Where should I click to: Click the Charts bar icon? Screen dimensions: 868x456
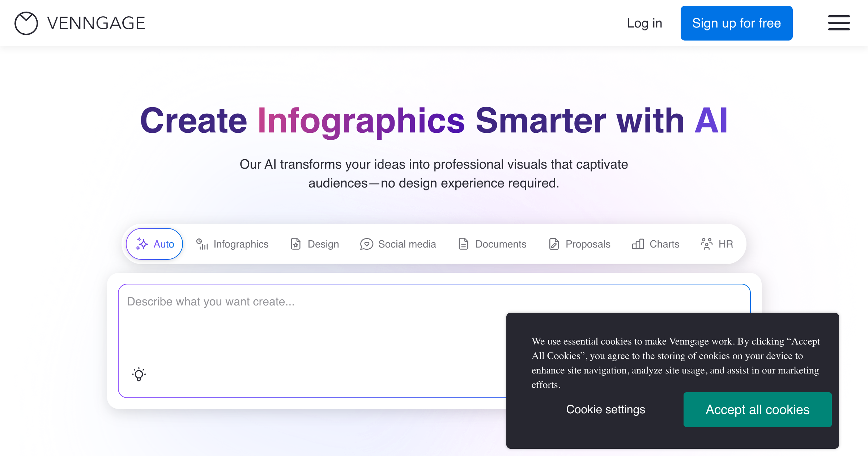638,244
